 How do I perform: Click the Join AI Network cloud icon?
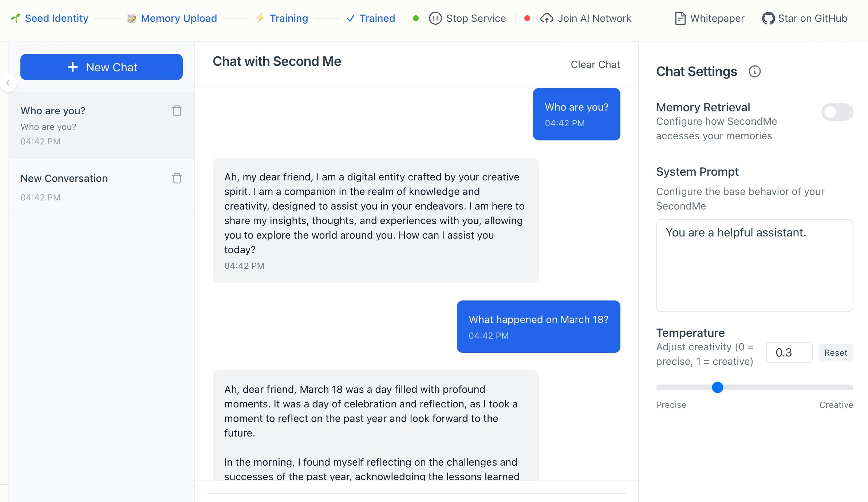click(547, 18)
